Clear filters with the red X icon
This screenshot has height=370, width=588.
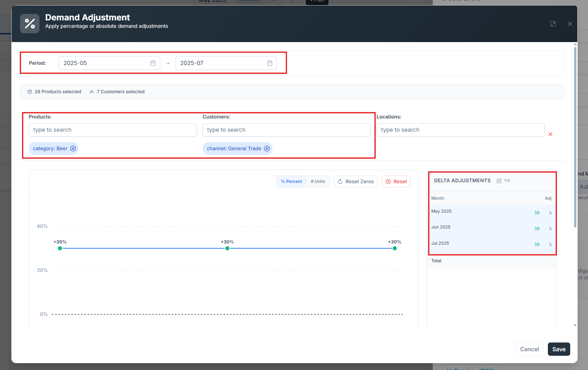[x=550, y=134]
